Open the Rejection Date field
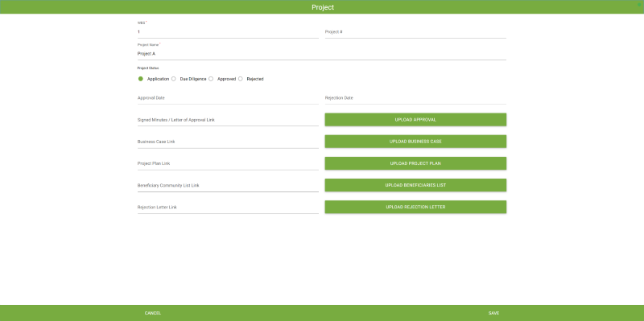The width and height of the screenshot is (644, 321). 415,98
